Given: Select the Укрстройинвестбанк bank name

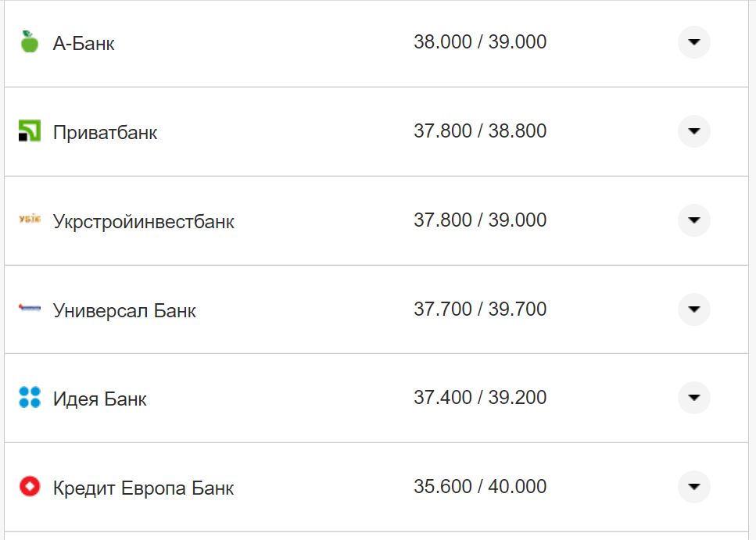Looking at the screenshot, I should (143, 222).
